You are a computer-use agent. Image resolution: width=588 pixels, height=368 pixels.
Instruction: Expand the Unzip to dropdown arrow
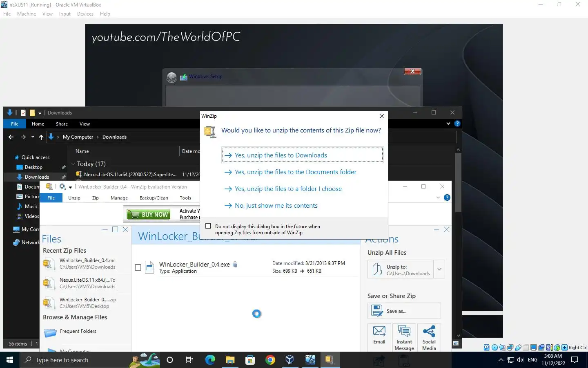[439, 269]
